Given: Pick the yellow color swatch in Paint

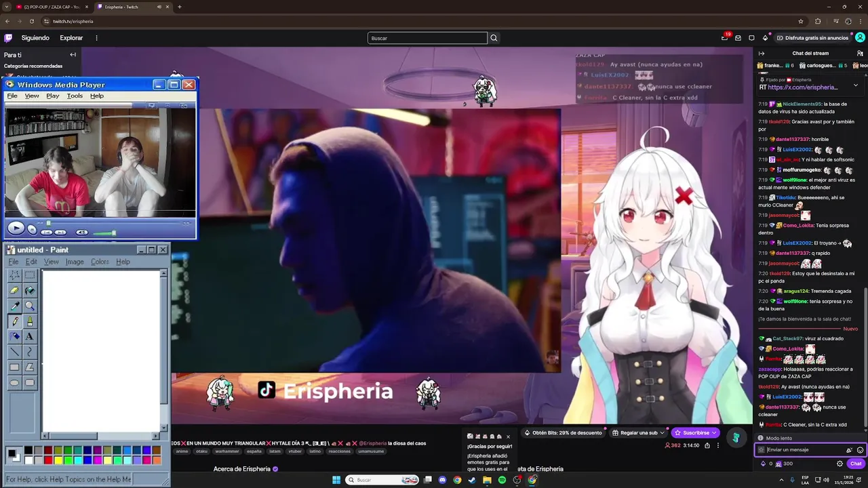Looking at the screenshot, I should point(58,460).
